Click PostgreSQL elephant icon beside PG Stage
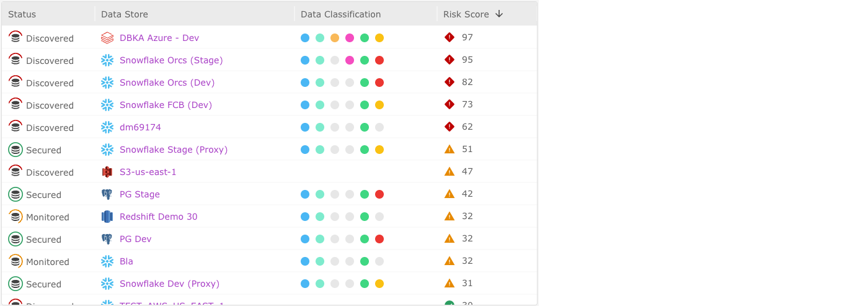Screen dimensions: 868x306 coord(107,194)
